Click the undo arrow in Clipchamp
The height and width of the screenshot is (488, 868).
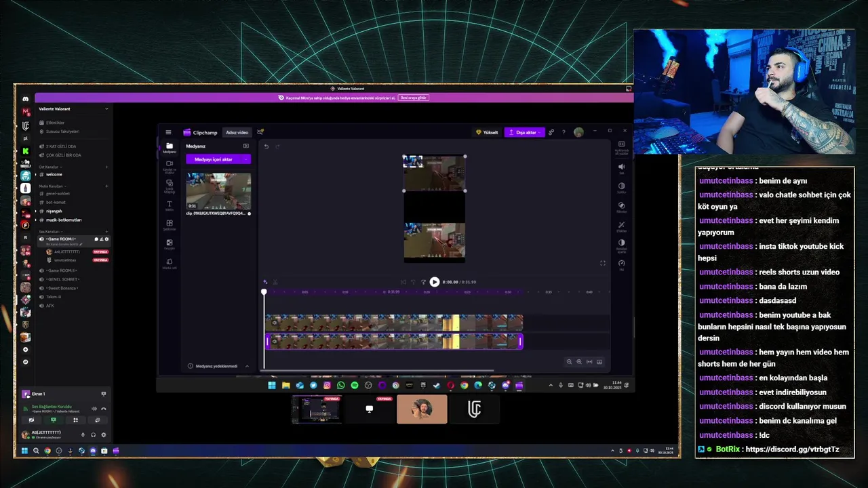pos(267,146)
